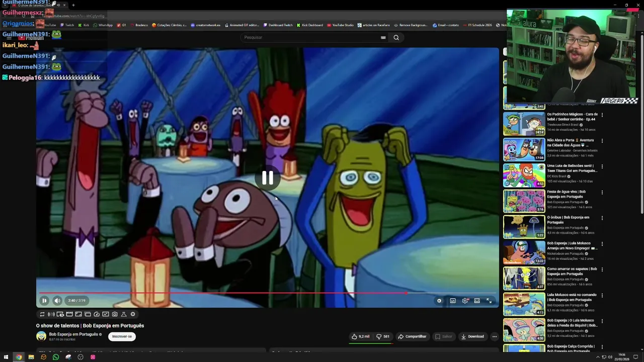
Task: Open a new browser tab with the plus button
Action: coord(73,5)
